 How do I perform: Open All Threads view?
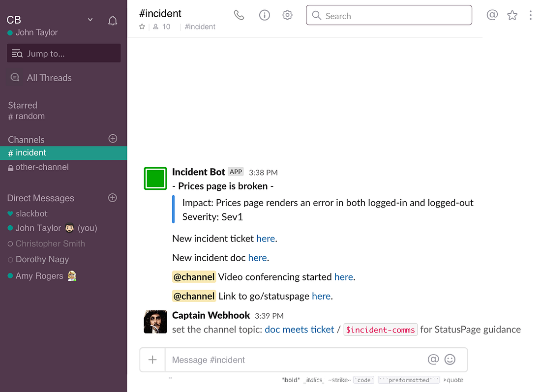coord(49,78)
